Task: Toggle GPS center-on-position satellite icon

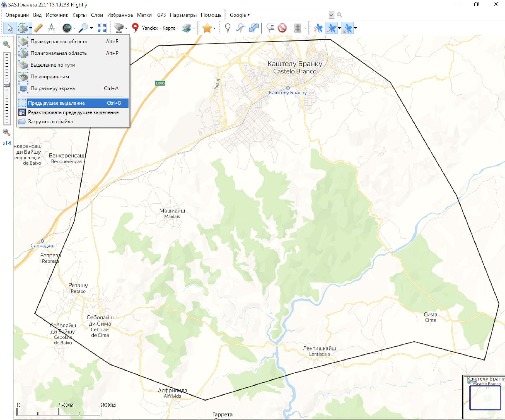Action: pos(348,28)
